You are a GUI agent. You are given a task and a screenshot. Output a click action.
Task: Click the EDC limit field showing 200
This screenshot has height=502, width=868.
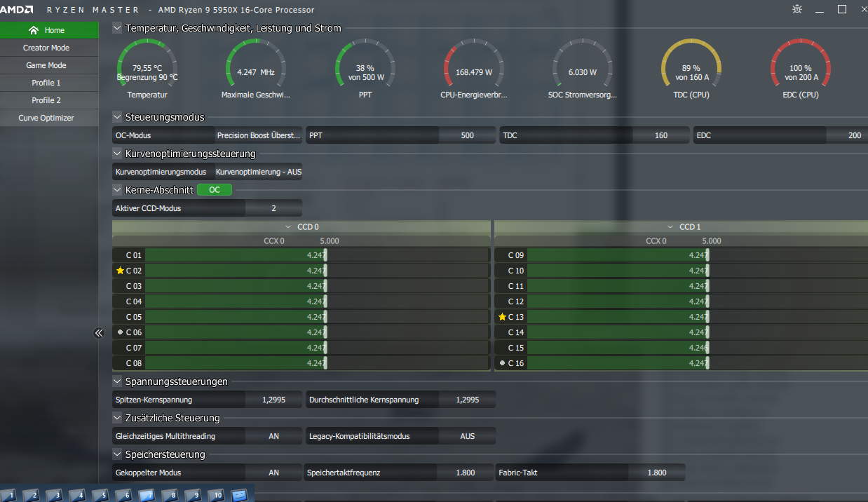coord(847,135)
